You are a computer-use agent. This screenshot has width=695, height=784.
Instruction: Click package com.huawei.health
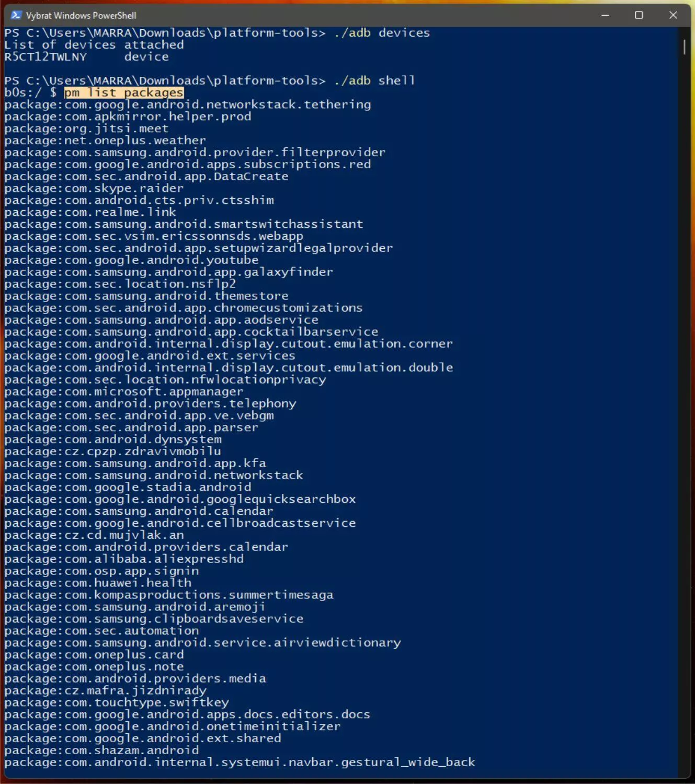[x=98, y=583]
